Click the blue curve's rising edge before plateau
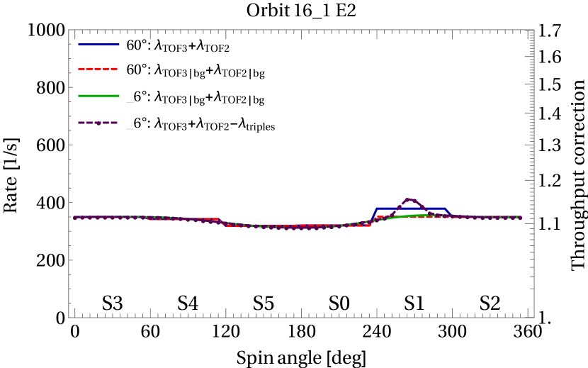The image size is (588, 368). pos(373,215)
